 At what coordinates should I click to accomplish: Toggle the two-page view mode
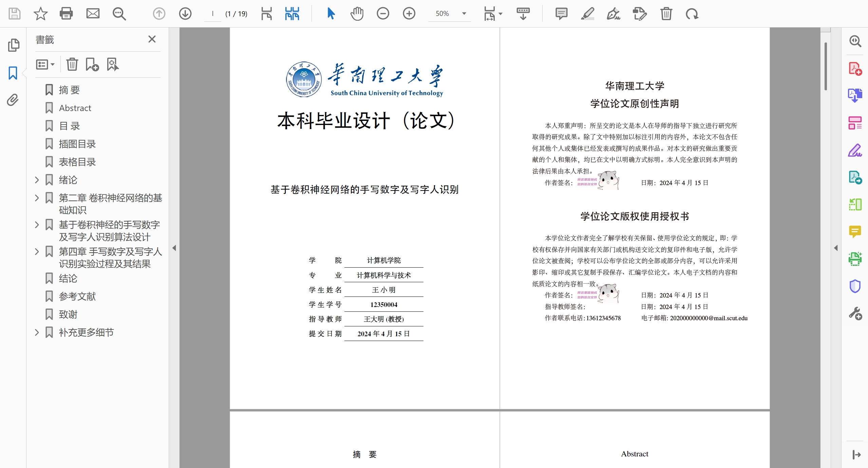[292, 14]
